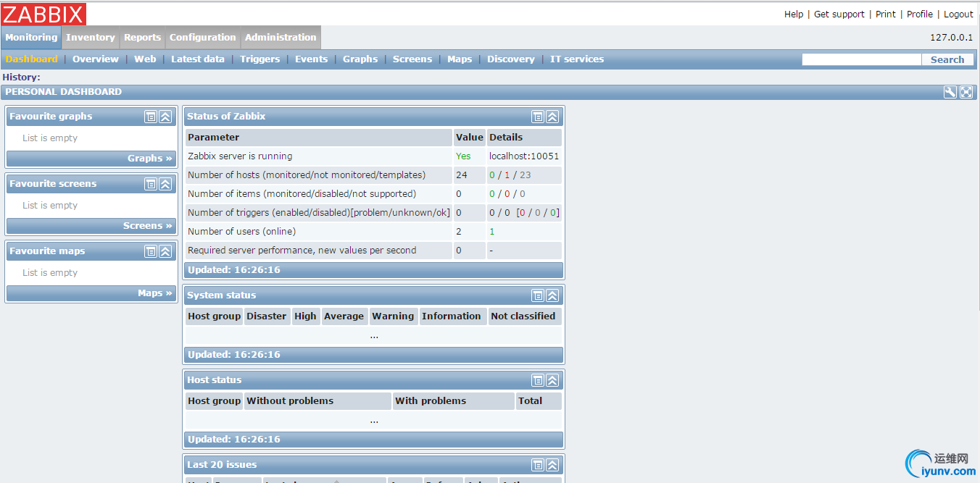Open System status widget menu icon
The image size is (980, 483).
coord(538,295)
